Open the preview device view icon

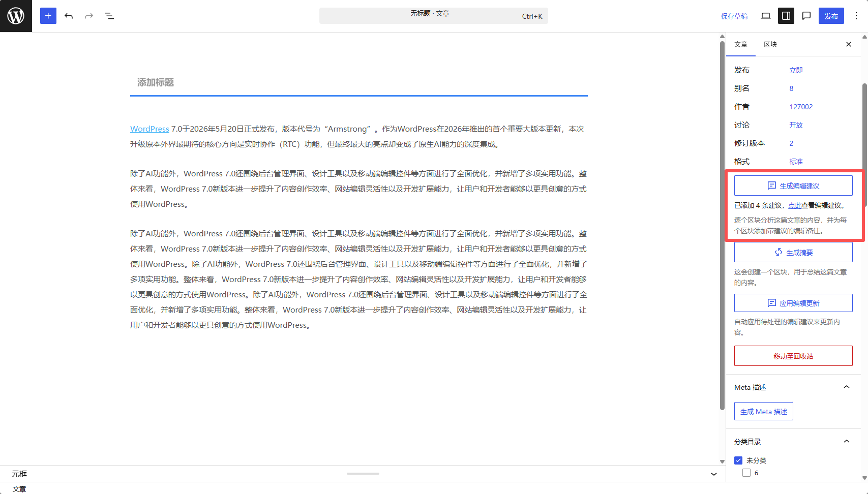pos(766,16)
